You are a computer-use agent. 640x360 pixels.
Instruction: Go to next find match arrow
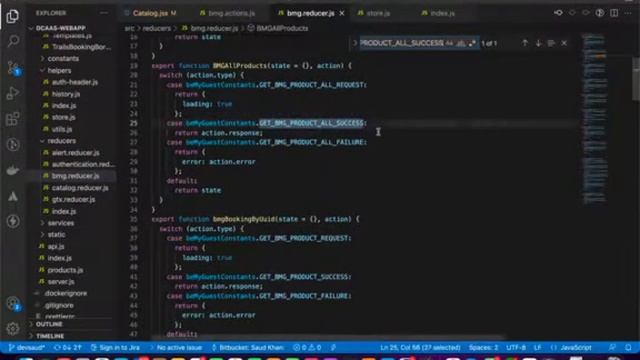[x=538, y=43]
